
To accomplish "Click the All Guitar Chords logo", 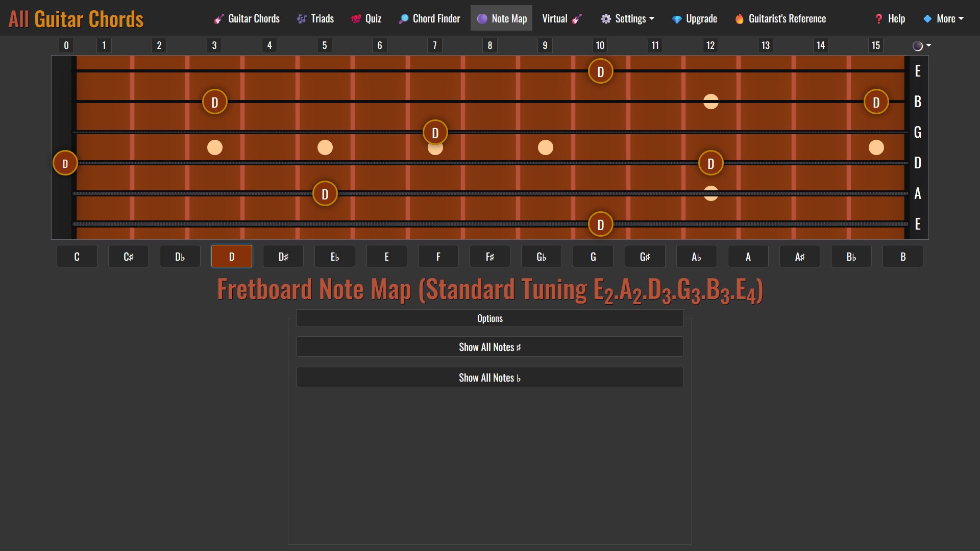I will point(76,19).
